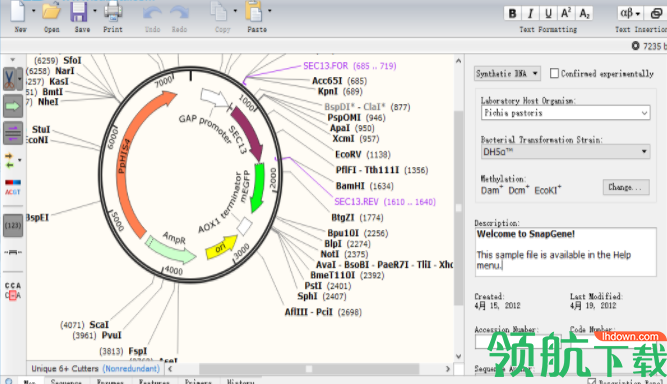Toggle the green arrow Show Features button
The image size is (667, 384).
(13, 106)
